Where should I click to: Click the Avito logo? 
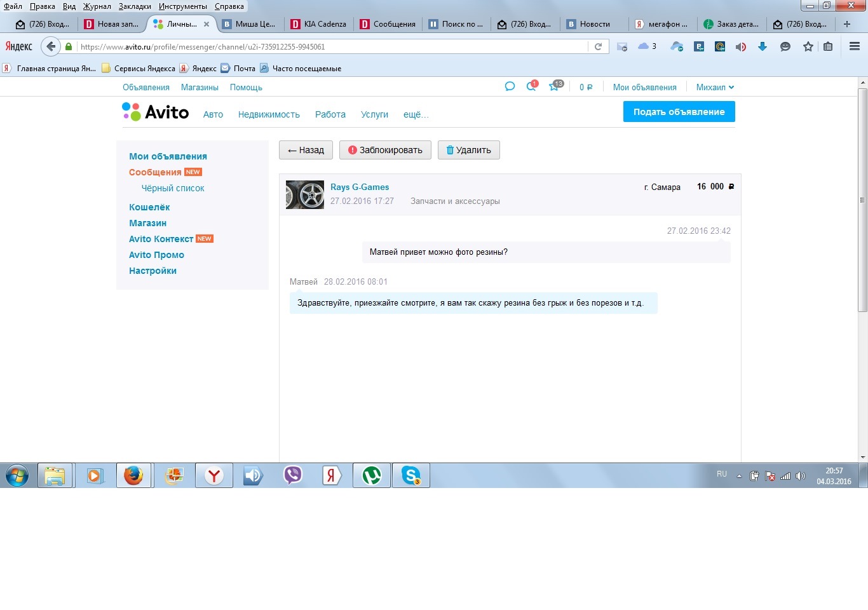(x=156, y=112)
